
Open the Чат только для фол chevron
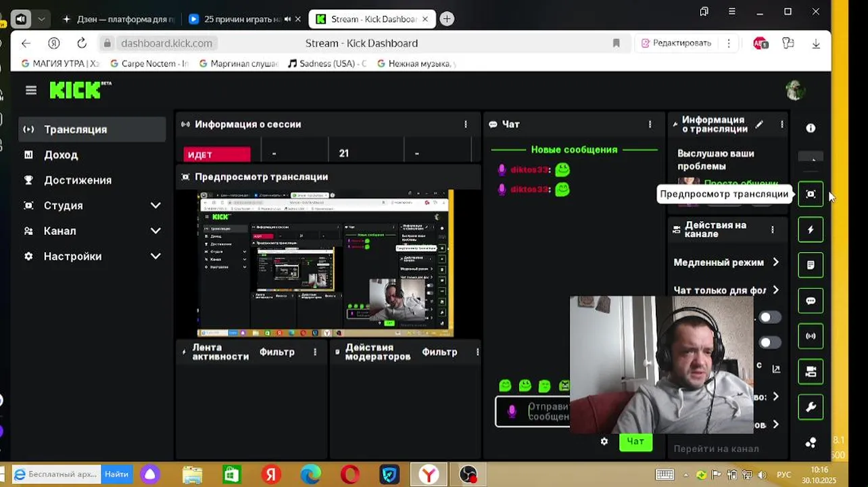(x=775, y=290)
